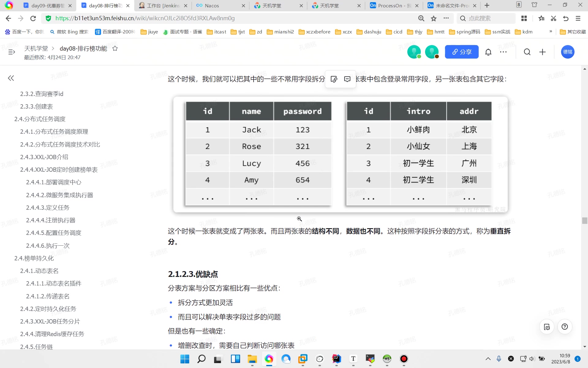This screenshot has width=588, height=368.
Task: Jump to 2.4.4.1.部署调度中心 in outline
Action: [x=54, y=182]
